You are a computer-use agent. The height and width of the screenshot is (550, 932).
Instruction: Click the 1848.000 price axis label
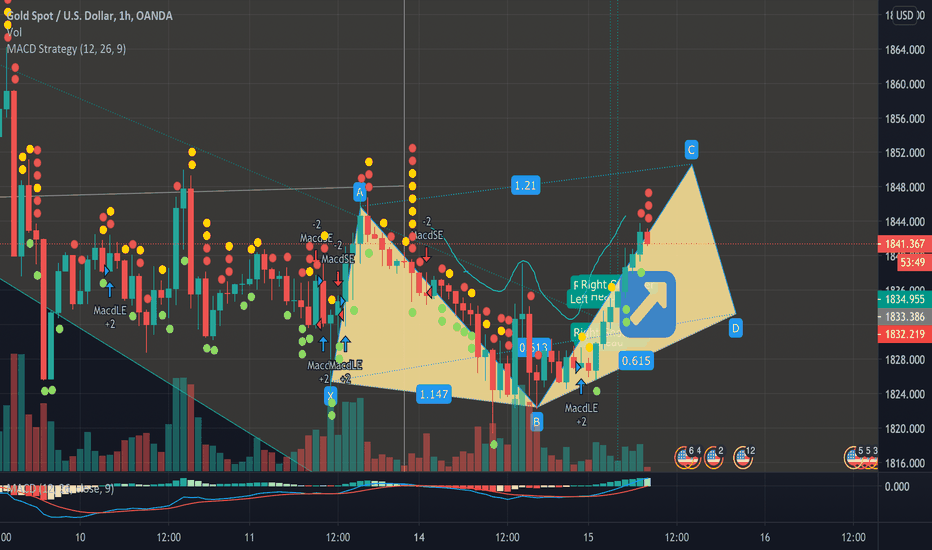(905, 187)
